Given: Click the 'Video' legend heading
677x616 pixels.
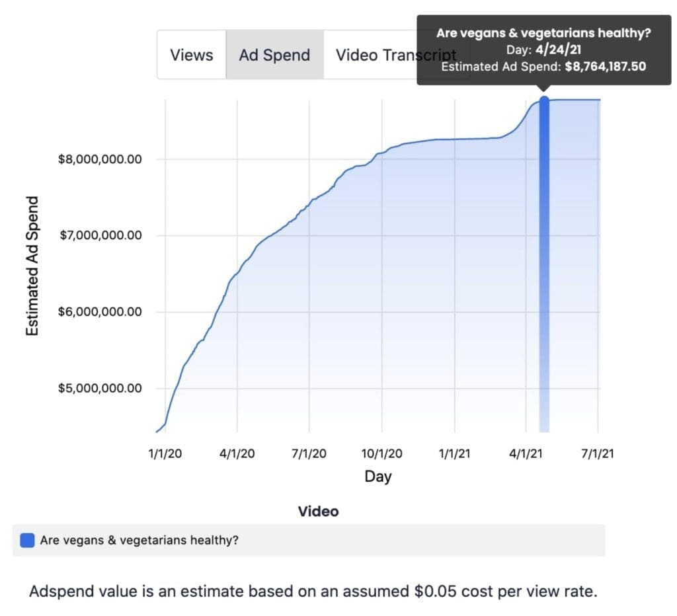Looking at the screenshot, I should coord(318,512).
